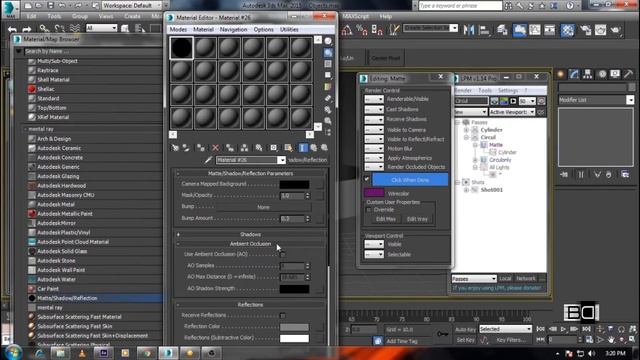Screen dimensions: 640x360
Task: Click the Go to Parent icon
Action: click(313, 148)
